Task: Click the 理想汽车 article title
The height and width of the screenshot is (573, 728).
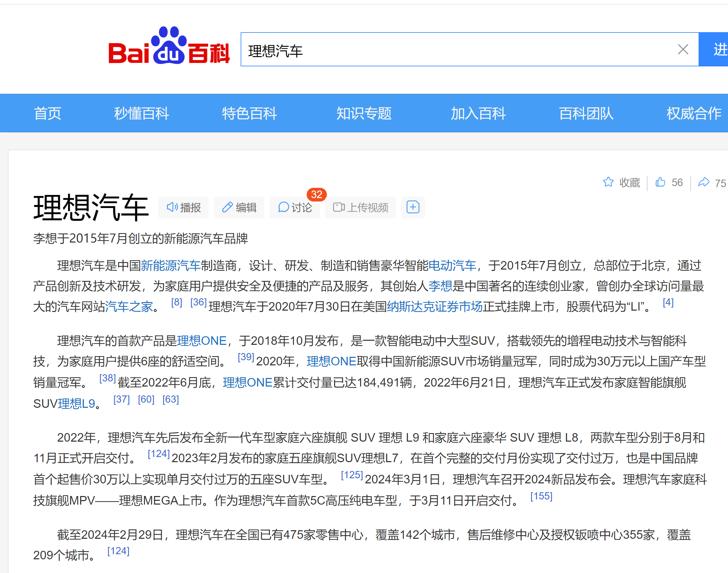Action: coord(91,207)
